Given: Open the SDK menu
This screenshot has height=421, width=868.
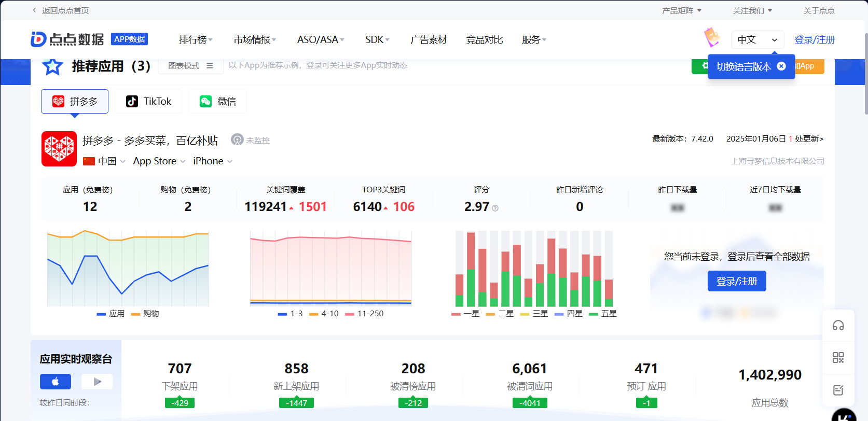Looking at the screenshot, I should (x=377, y=40).
